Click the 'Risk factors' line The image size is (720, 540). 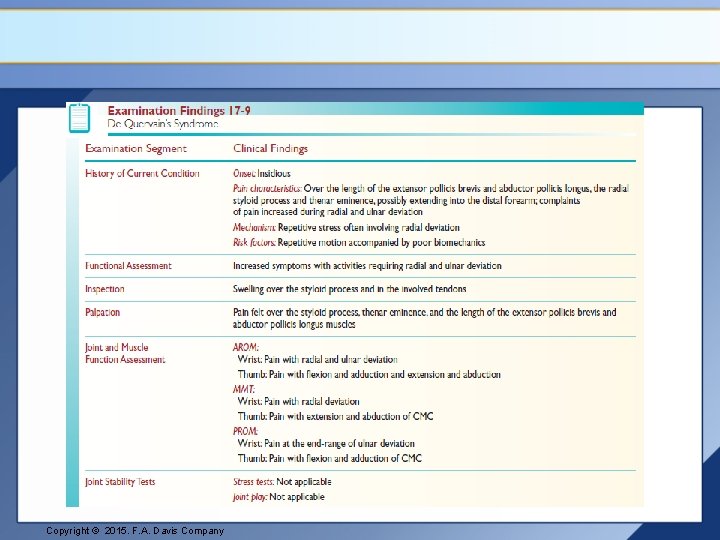click(359, 242)
